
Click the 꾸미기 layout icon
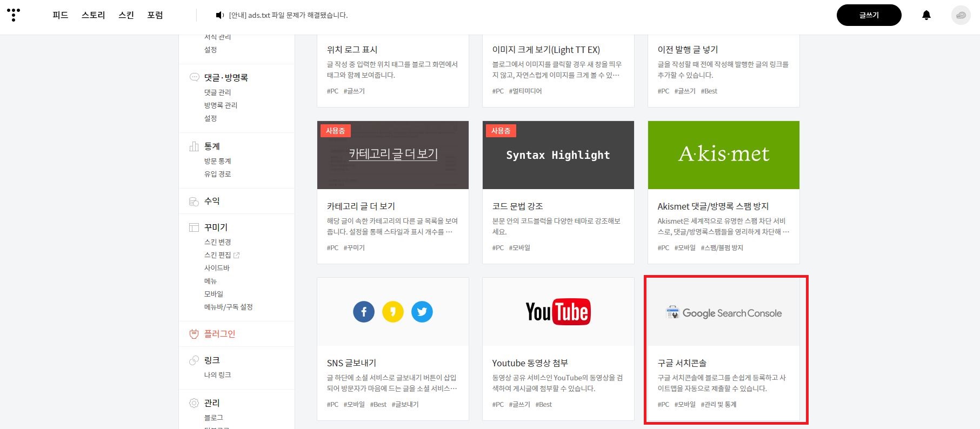194,227
